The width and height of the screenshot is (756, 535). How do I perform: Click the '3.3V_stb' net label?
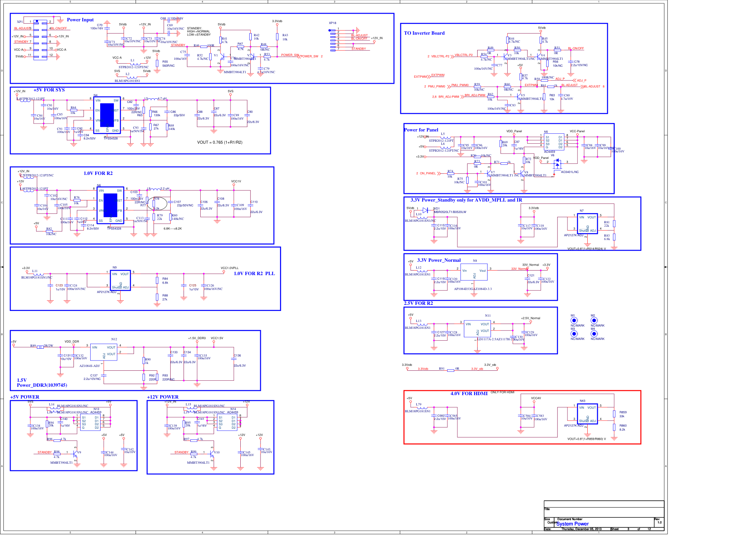477,369
